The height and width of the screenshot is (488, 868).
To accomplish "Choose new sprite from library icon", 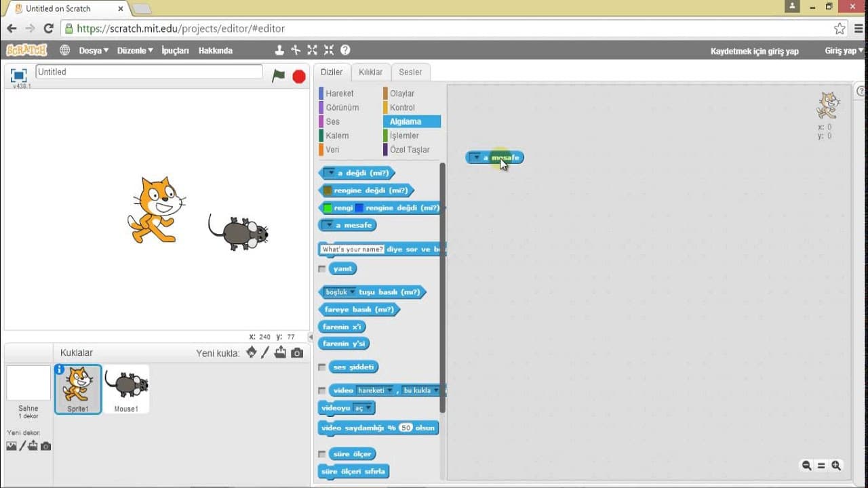I will [x=252, y=352].
